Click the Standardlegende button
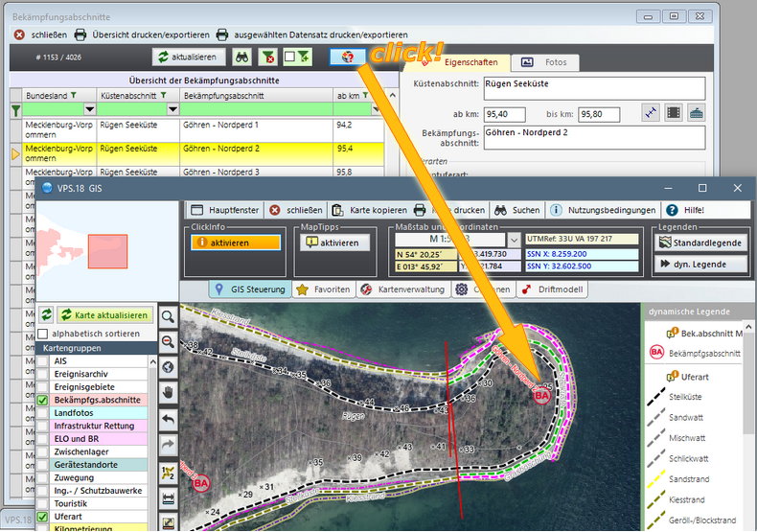The width and height of the screenshot is (757, 532). [700, 243]
